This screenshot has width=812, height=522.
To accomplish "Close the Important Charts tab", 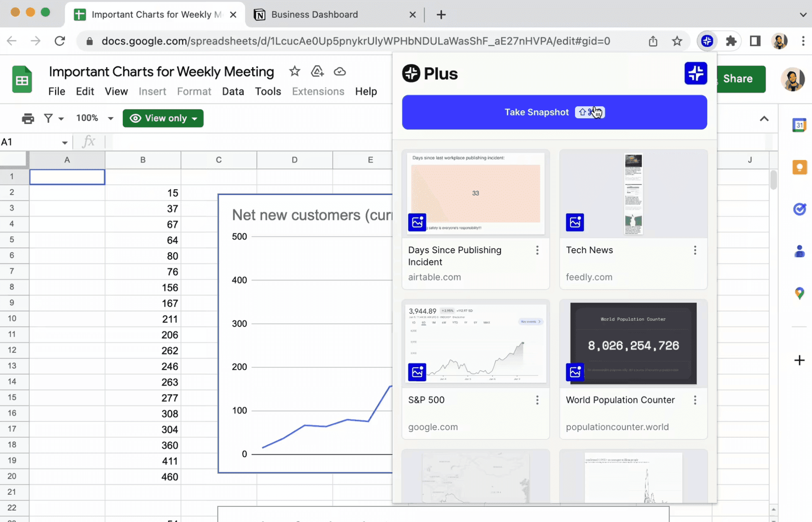I will (x=233, y=15).
